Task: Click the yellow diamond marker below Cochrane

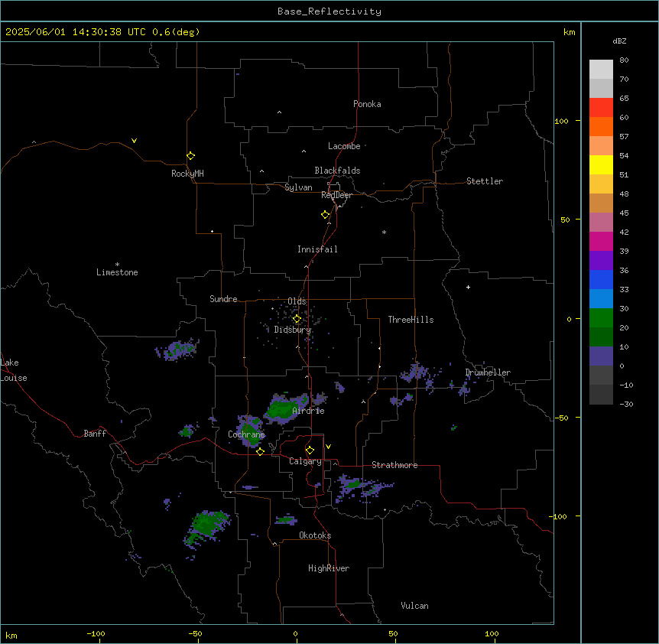Action: (260, 451)
